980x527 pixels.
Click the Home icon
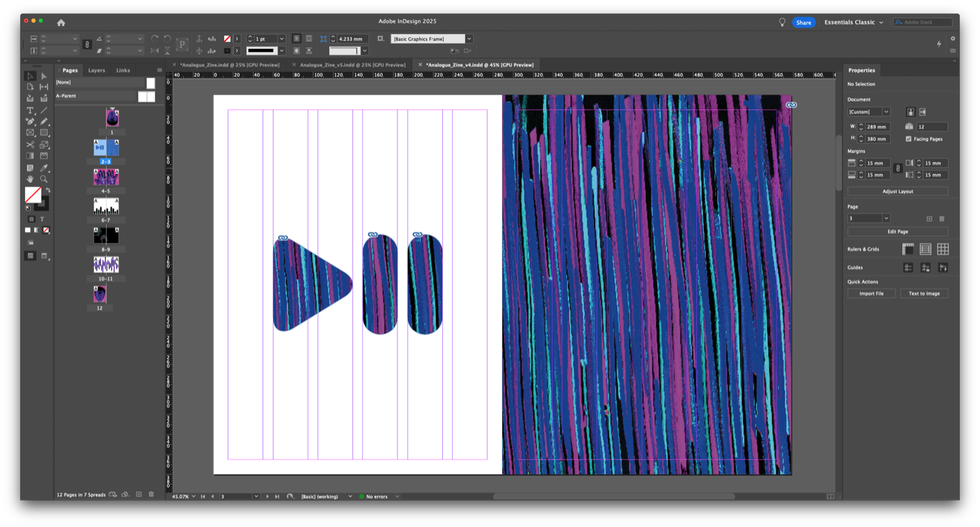61,22
